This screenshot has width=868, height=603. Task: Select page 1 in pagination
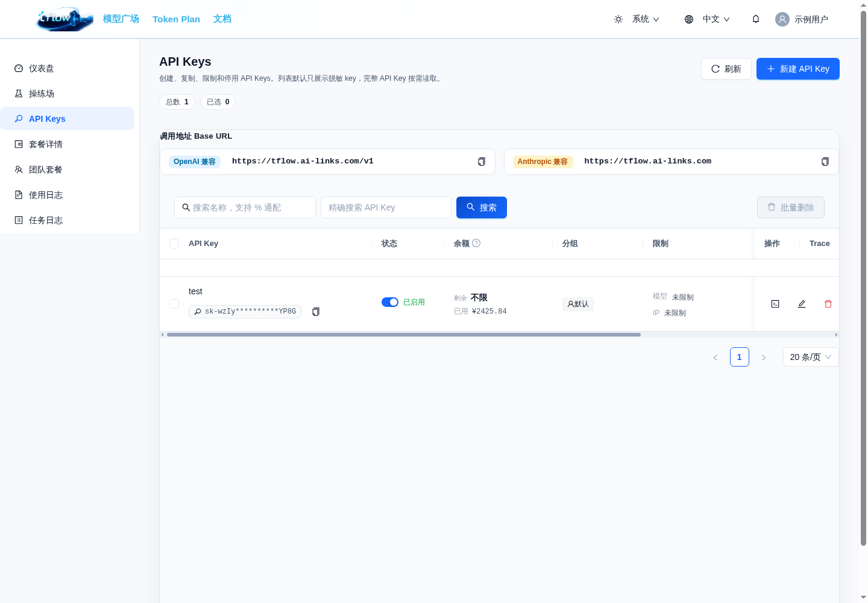tap(740, 357)
